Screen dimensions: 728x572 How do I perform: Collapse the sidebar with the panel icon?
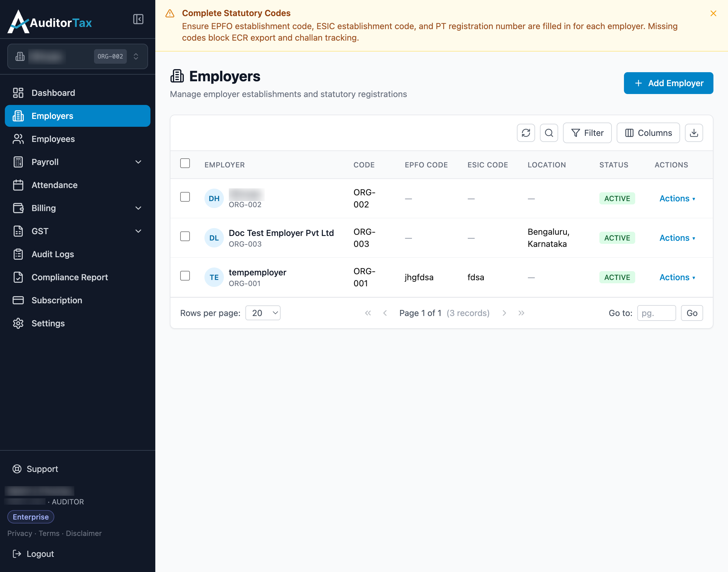138,19
